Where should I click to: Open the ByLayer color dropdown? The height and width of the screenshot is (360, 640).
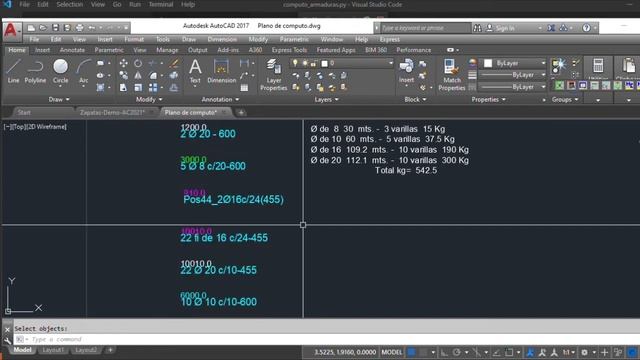pyautogui.click(x=543, y=63)
